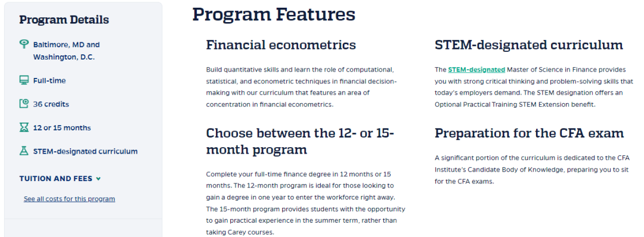The width and height of the screenshot is (644, 237).
Task: Click the 36 credits label in sidebar
Action: pyautogui.click(x=51, y=104)
